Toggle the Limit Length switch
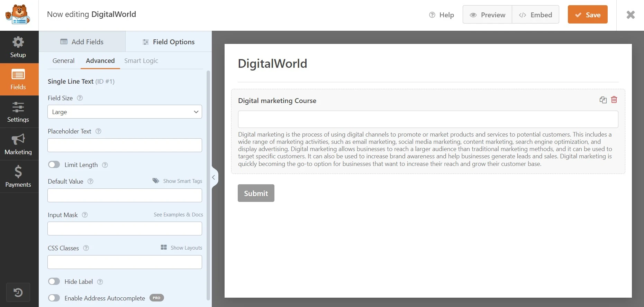This screenshot has width=644, height=307. (x=54, y=165)
